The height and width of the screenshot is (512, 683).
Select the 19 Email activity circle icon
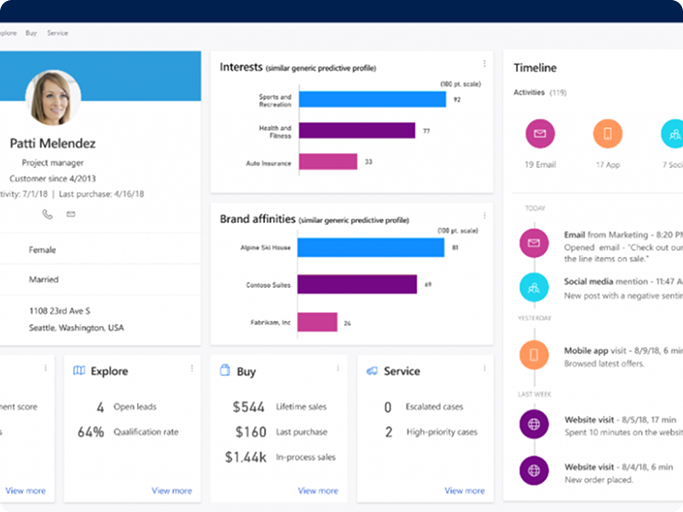point(540,133)
